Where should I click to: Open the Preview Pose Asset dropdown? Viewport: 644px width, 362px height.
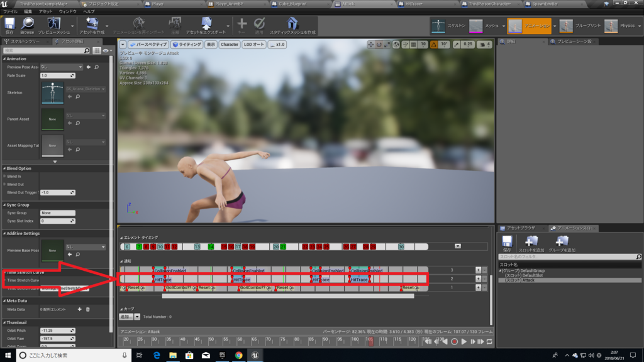tap(61, 67)
